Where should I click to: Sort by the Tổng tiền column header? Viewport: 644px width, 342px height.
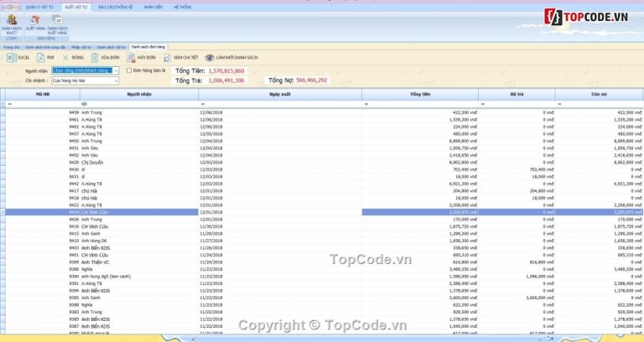click(420, 95)
